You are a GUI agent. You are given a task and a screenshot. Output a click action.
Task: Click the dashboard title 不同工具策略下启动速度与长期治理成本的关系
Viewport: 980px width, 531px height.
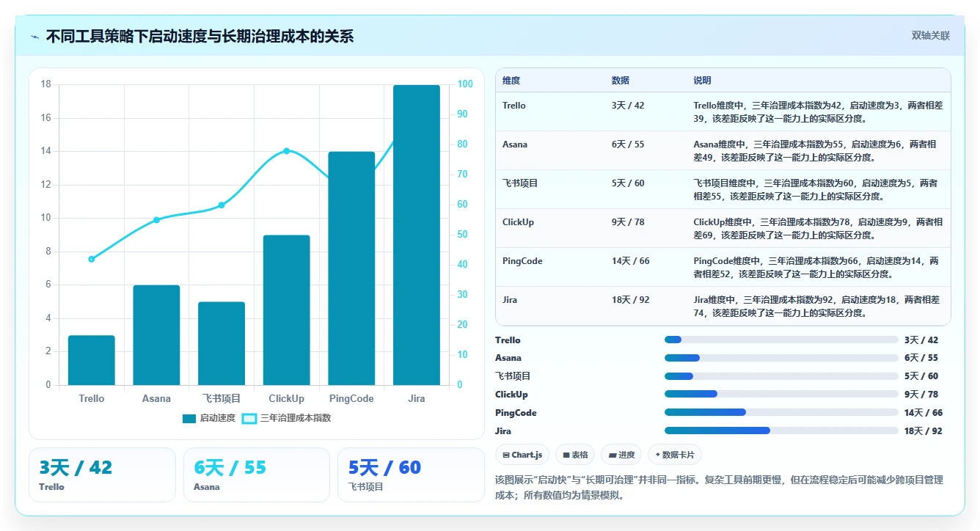200,37
